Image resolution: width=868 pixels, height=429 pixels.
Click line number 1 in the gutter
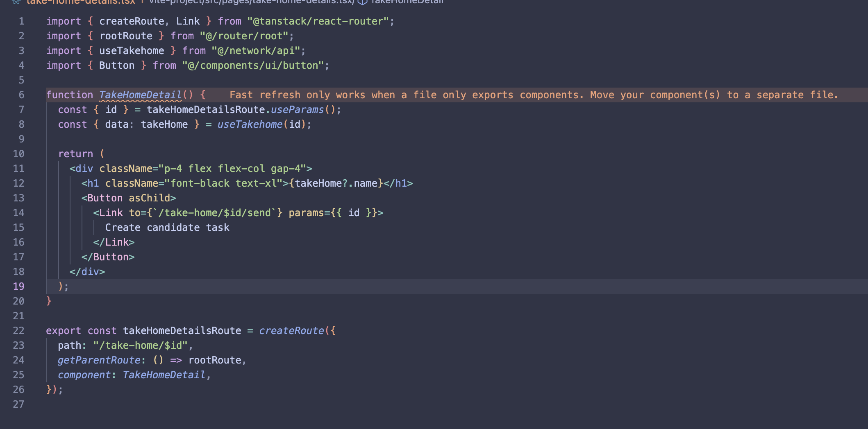22,21
